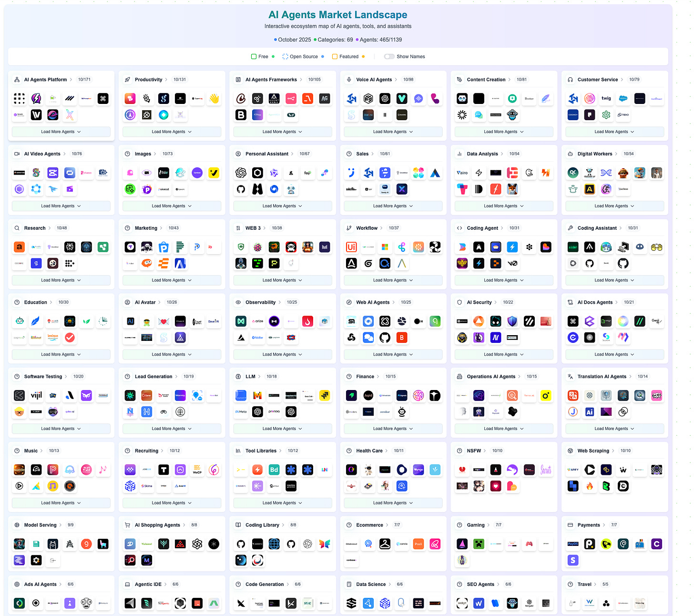Click the suede icon in Music

click(20, 470)
